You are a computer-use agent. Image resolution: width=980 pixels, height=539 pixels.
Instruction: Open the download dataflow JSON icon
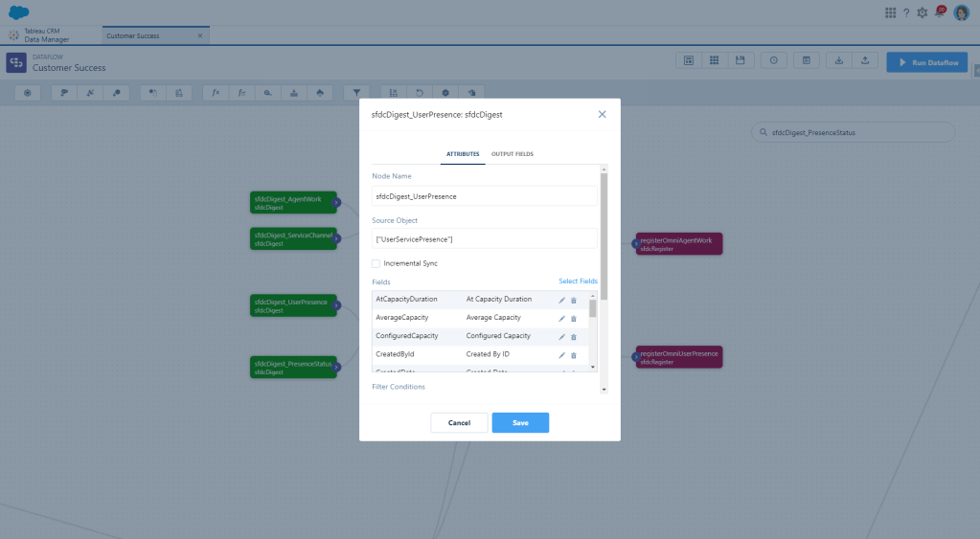pos(838,61)
